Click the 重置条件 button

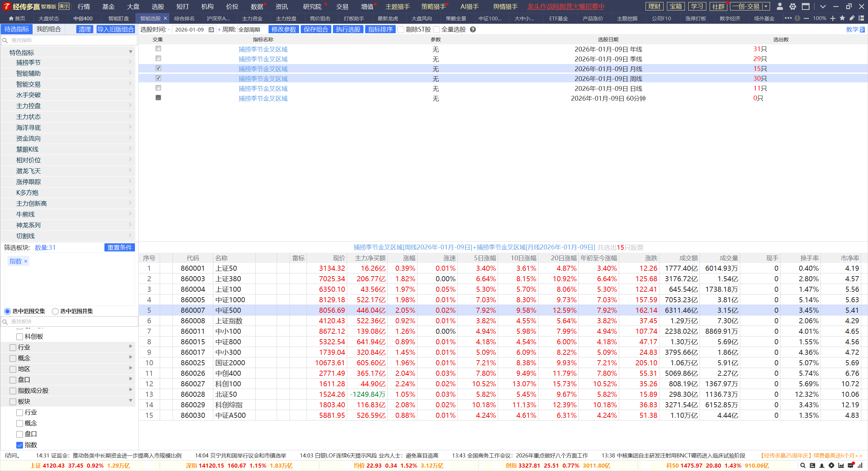[x=119, y=247]
